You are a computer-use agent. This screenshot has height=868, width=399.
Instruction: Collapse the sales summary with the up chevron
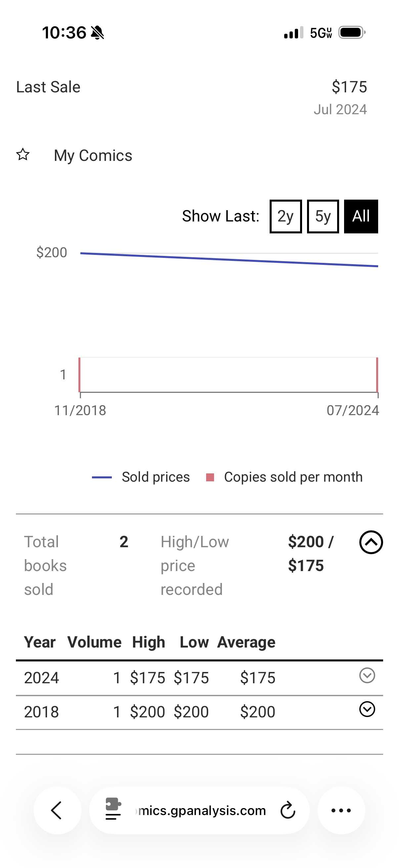371,542
